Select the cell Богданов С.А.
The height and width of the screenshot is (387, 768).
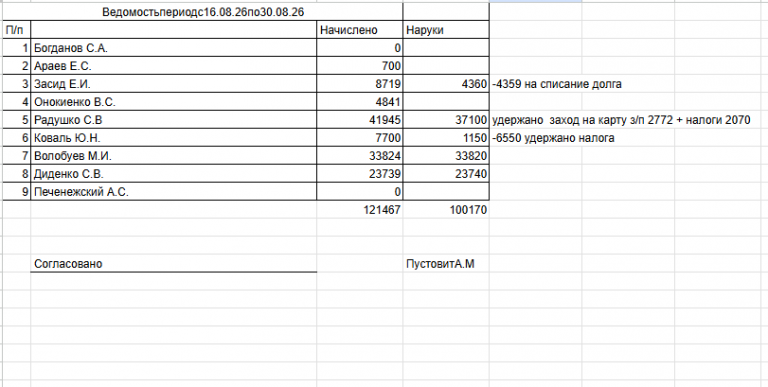click(x=174, y=48)
